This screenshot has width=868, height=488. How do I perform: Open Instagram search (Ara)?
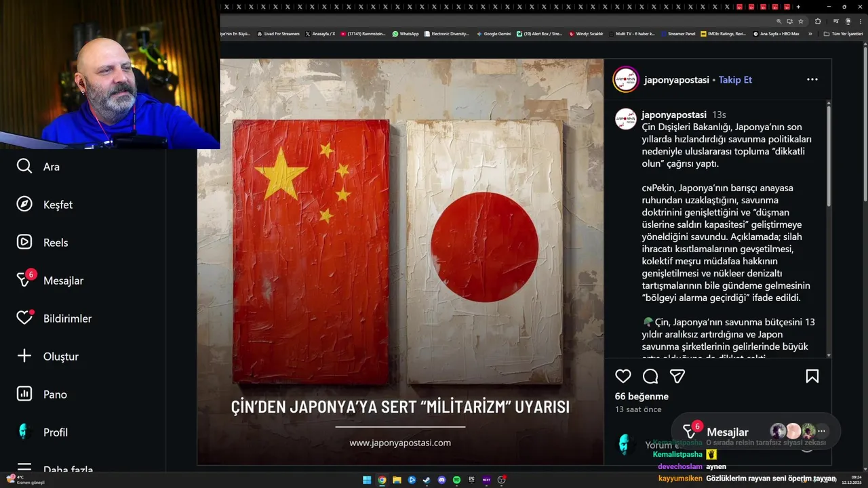(38, 167)
